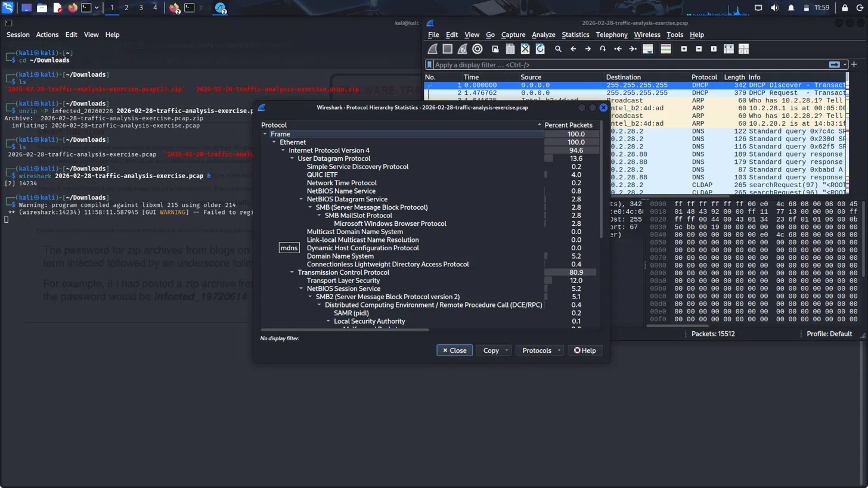This screenshot has width=868, height=488.
Task: Open the Protocols dropdown button
Action: [540, 350]
